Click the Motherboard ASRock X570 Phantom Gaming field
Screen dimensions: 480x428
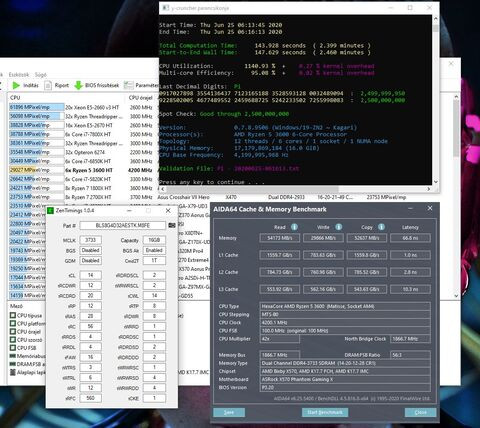[x=345, y=379]
